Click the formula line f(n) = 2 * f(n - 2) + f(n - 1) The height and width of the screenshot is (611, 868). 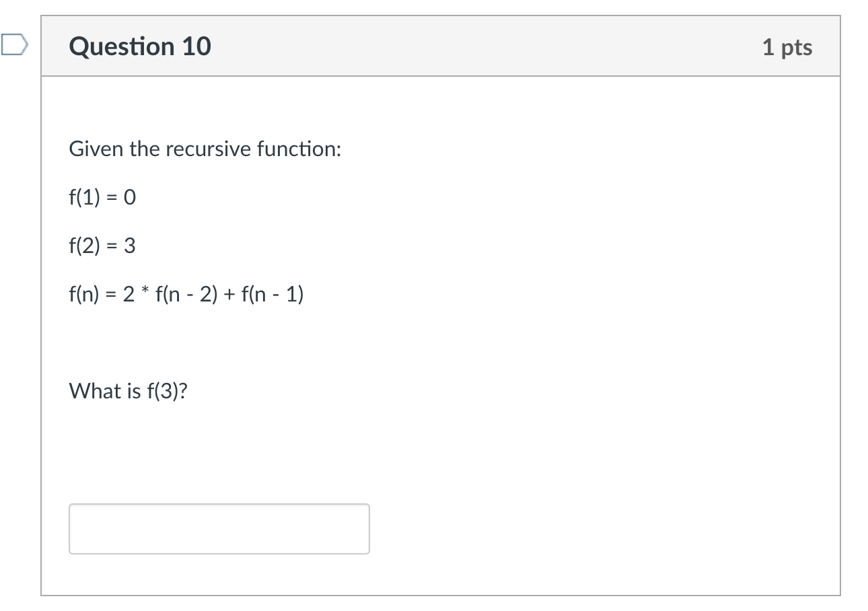(186, 293)
